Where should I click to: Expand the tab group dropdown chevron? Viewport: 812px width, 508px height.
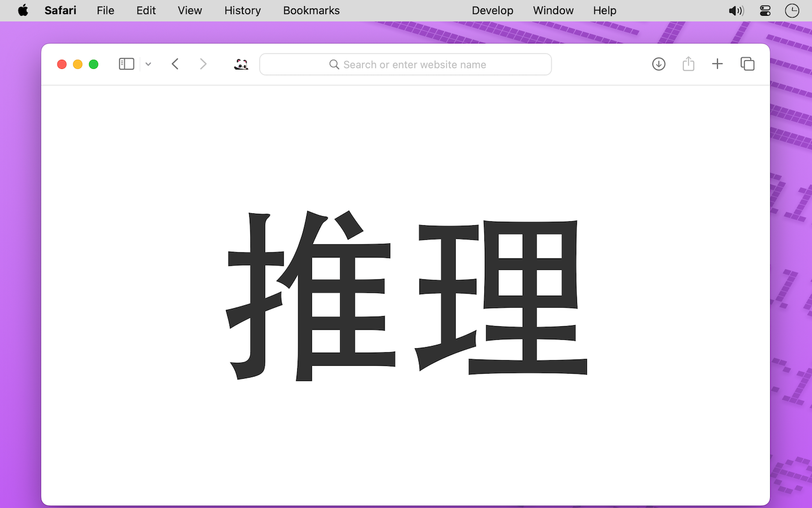(x=148, y=64)
